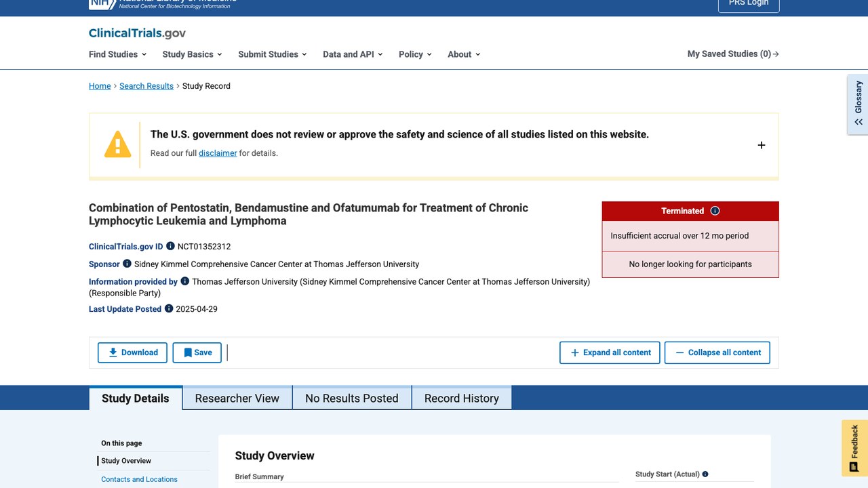
Task: Click the info icon beside ClinicalTrials.gov ID
Action: click(x=170, y=246)
